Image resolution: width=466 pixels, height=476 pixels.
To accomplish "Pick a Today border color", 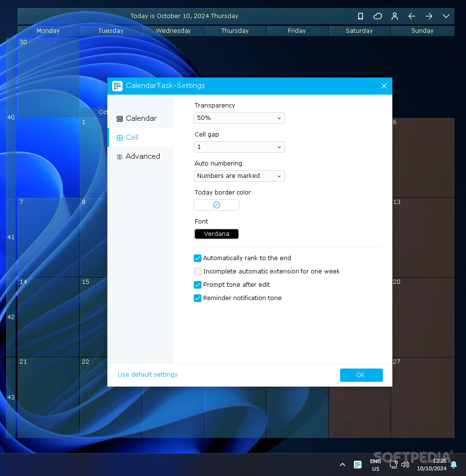I will [x=216, y=204].
